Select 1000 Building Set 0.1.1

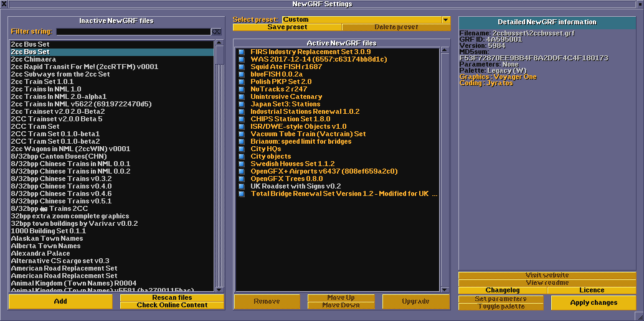(x=111, y=231)
